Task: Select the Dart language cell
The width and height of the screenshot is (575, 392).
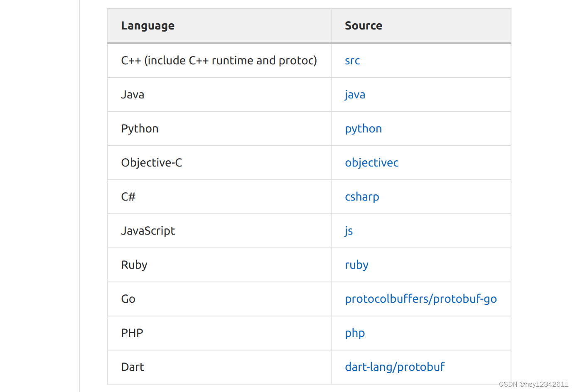Action: pyautogui.click(x=133, y=367)
